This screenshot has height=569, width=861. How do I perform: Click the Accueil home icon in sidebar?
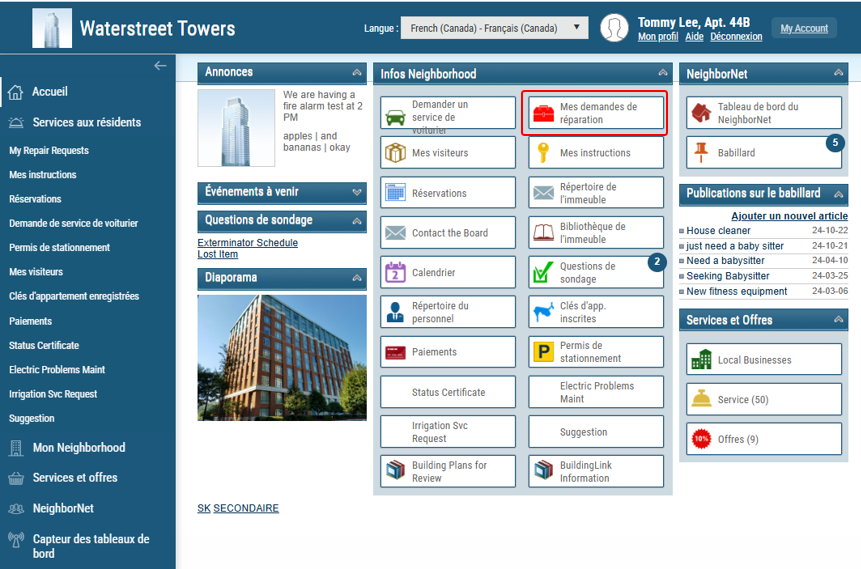pos(15,92)
